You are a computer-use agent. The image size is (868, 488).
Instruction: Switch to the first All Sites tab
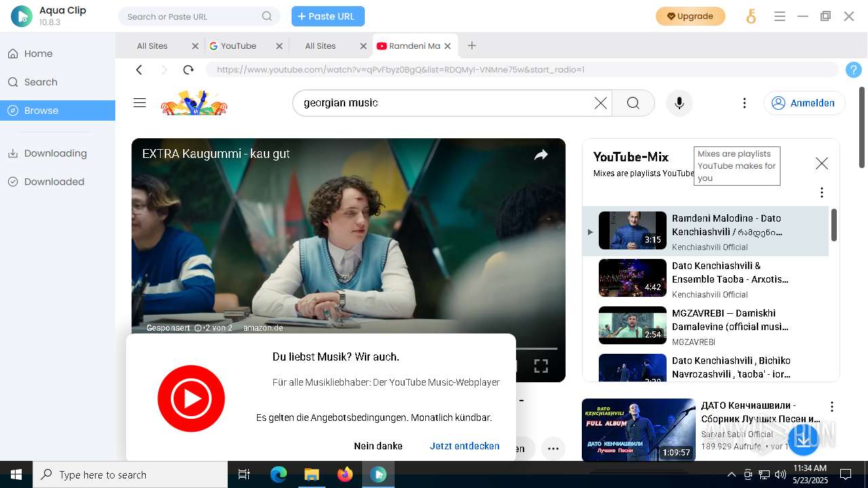click(x=152, y=46)
